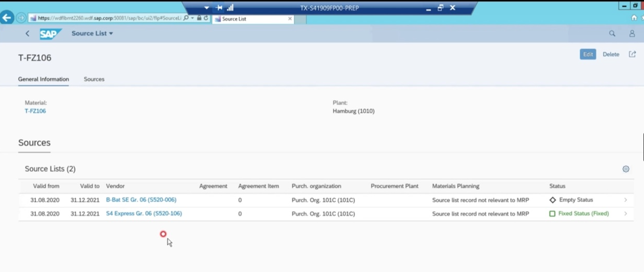Click the Materials Planning column header
Viewport: 644px width, 272px height.
pos(456,186)
